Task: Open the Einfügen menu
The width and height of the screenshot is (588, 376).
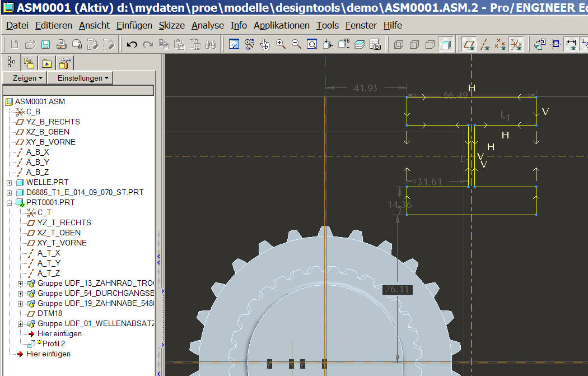Action: tap(134, 26)
